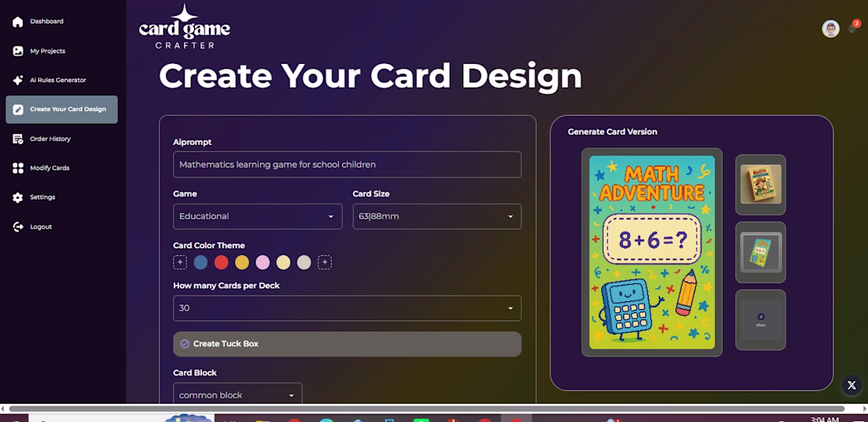Click the More thumbnail tile
The width and height of the screenshot is (868, 422).
point(761,319)
